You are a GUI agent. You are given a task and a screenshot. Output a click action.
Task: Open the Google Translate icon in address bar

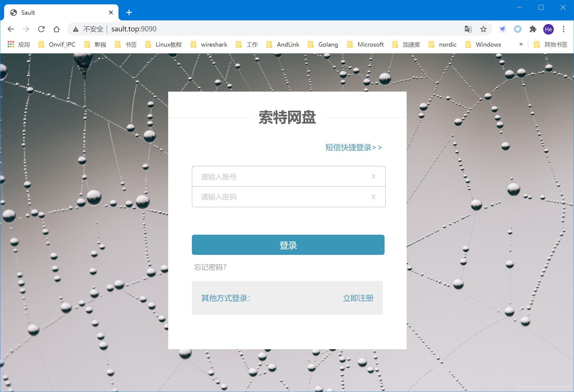[468, 29]
